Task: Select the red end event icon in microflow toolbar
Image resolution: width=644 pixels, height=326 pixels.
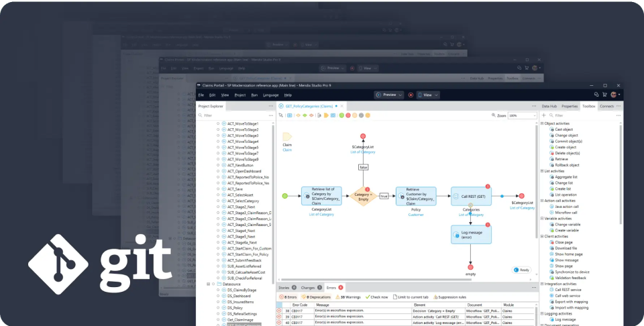Action: [x=350, y=115]
